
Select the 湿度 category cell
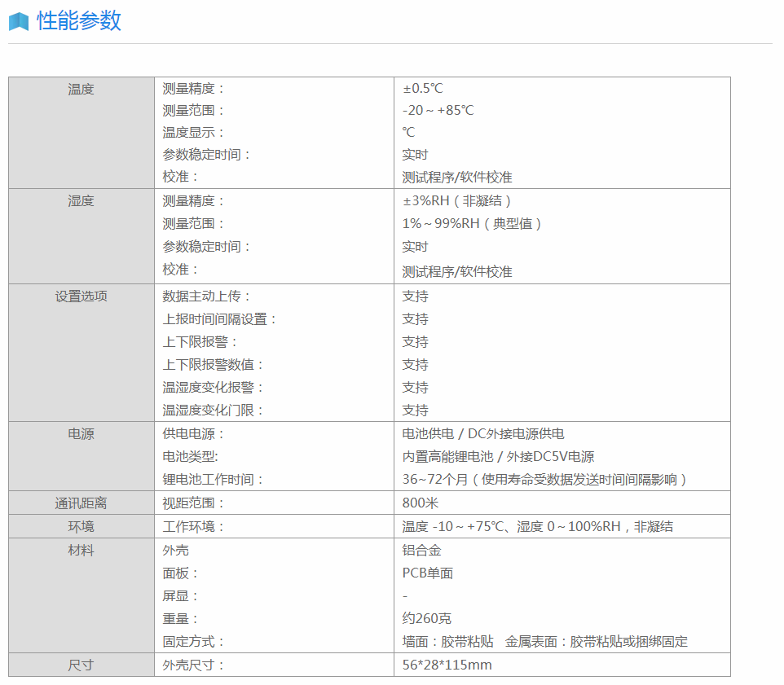pos(81,200)
